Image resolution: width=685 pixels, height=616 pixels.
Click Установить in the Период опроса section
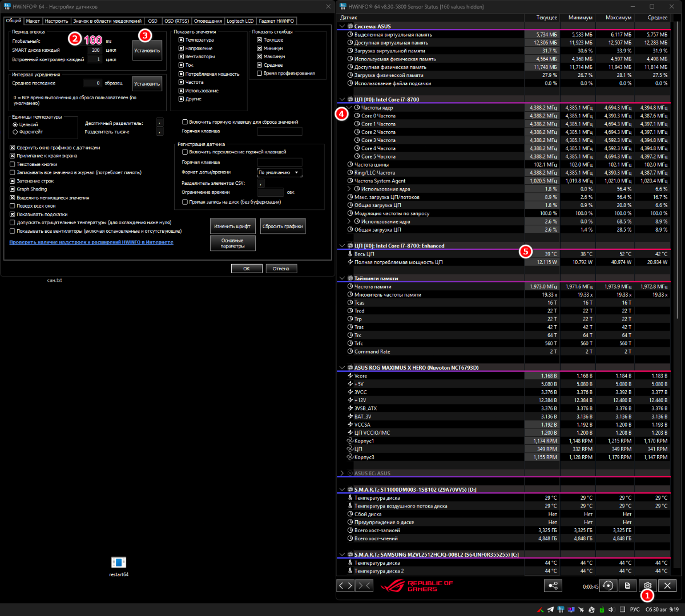147,50
